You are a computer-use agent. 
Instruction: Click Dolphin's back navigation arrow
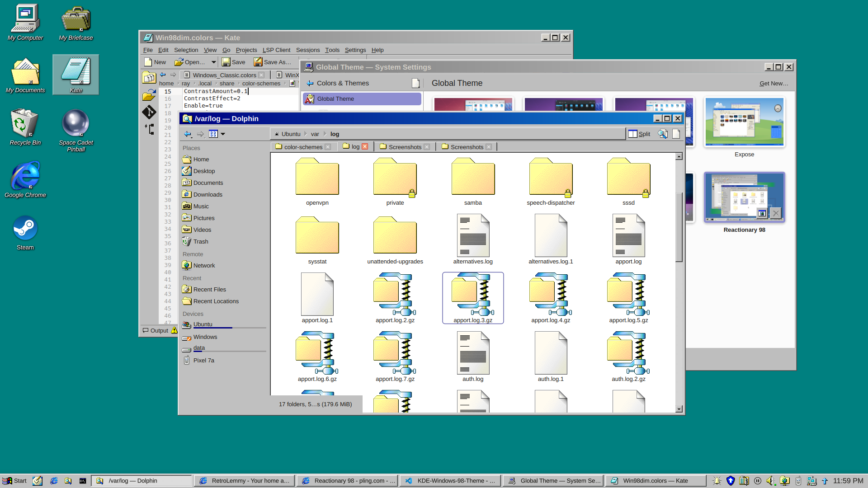coord(188,134)
